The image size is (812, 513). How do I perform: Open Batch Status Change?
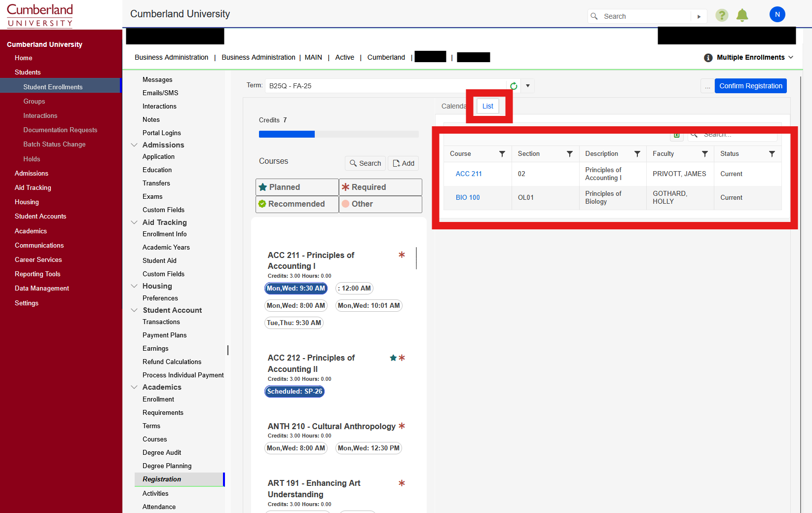click(54, 145)
